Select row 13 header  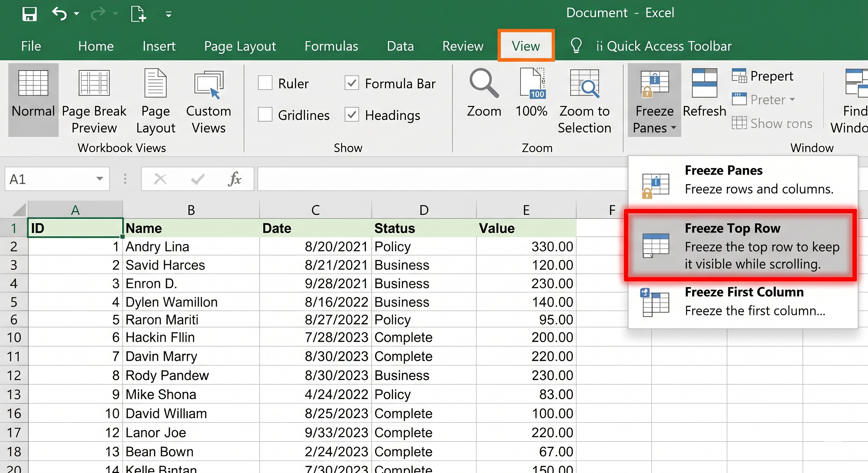pos(14,394)
